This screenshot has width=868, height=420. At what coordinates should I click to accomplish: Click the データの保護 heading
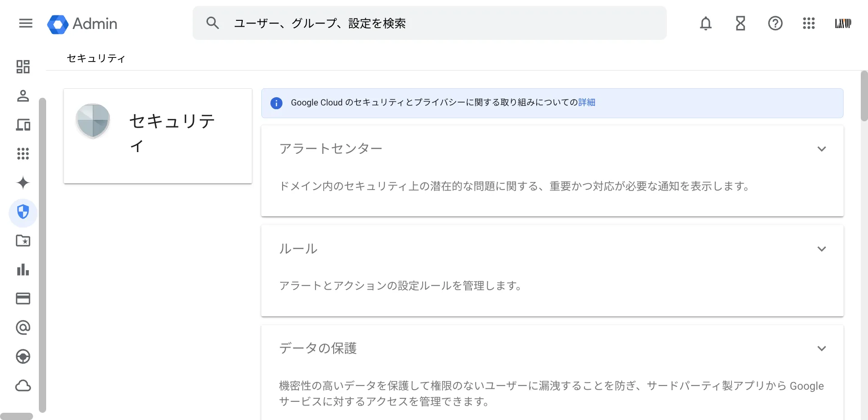click(x=318, y=348)
